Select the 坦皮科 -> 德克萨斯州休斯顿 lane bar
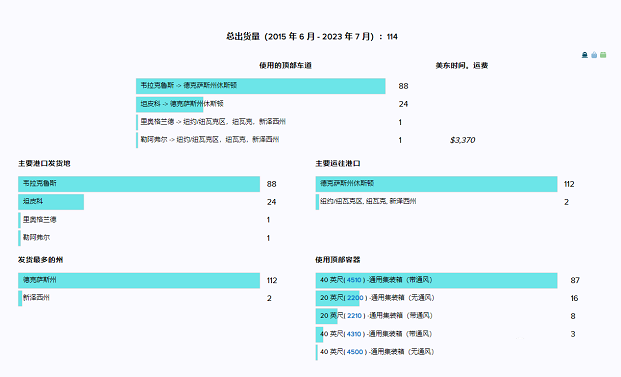The image size is (621, 377). click(x=170, y=104)
